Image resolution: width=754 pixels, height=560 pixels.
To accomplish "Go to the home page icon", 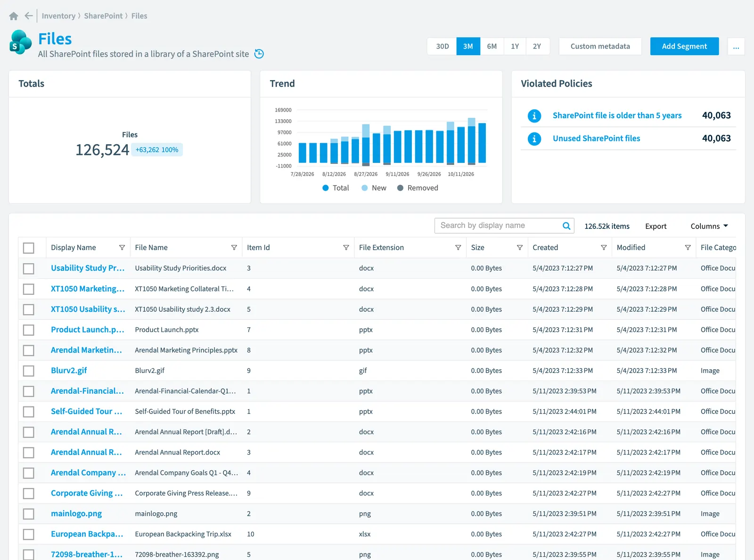I will [14, 16].
